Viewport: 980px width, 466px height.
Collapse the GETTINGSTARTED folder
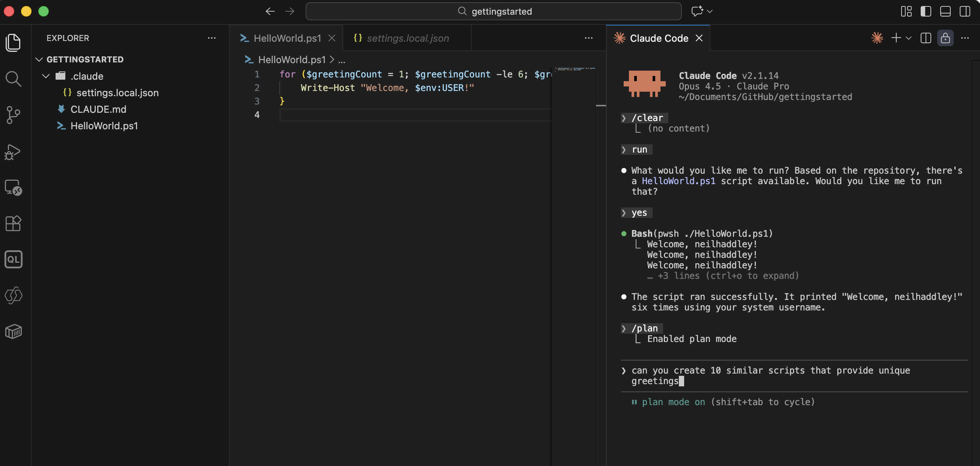(x=39, y=59)
